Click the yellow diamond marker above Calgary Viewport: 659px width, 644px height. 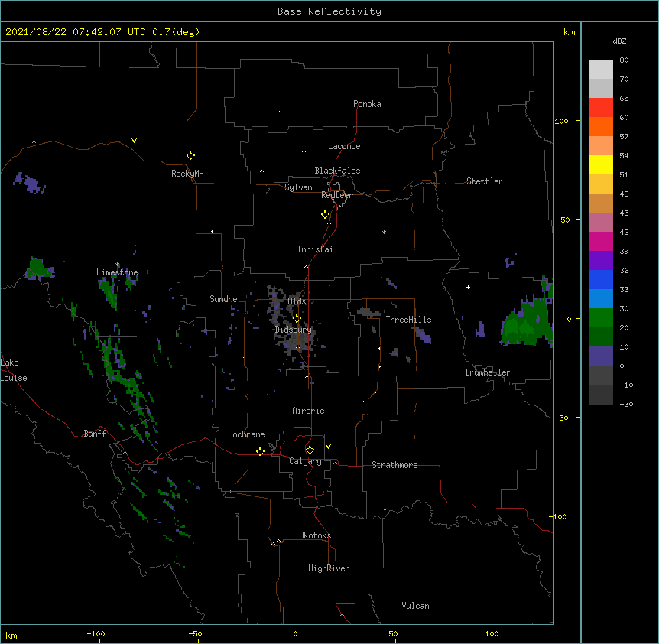click(310, 450)
